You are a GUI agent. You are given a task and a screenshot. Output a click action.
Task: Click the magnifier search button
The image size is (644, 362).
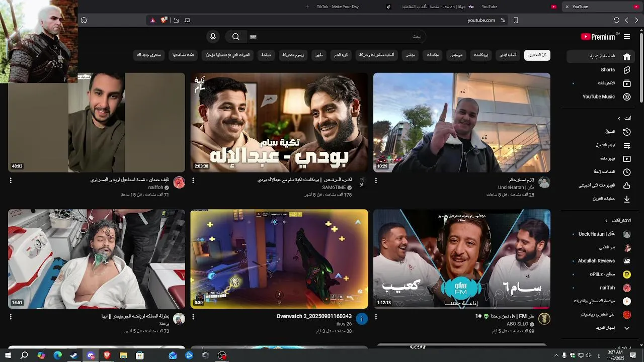pos(235,37)
